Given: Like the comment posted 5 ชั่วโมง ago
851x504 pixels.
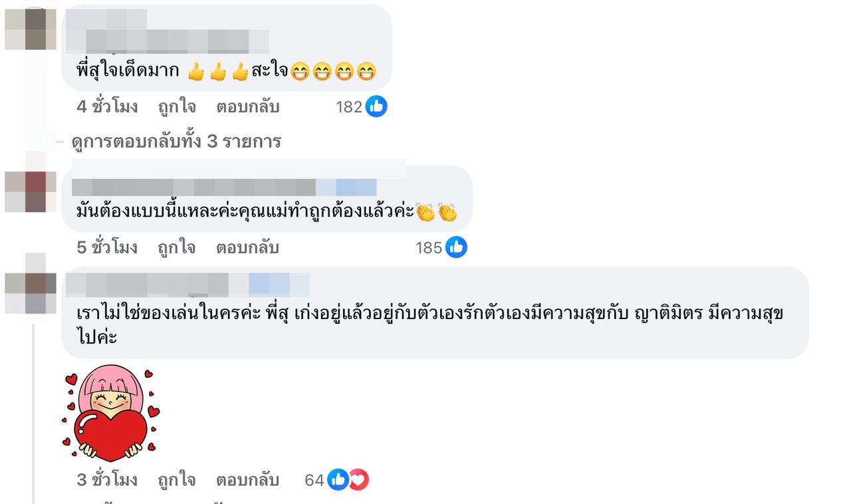Looking at the screenshot, I should click(x=176, y=248).
